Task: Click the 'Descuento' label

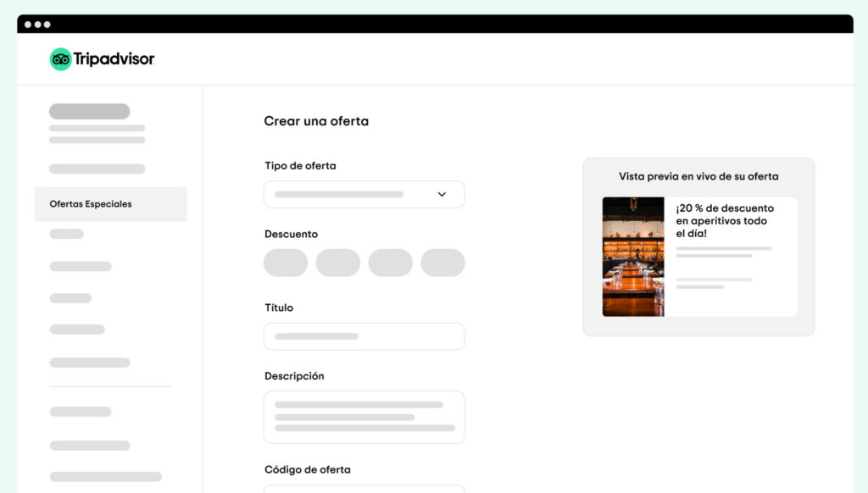Action: click(292, 234)
